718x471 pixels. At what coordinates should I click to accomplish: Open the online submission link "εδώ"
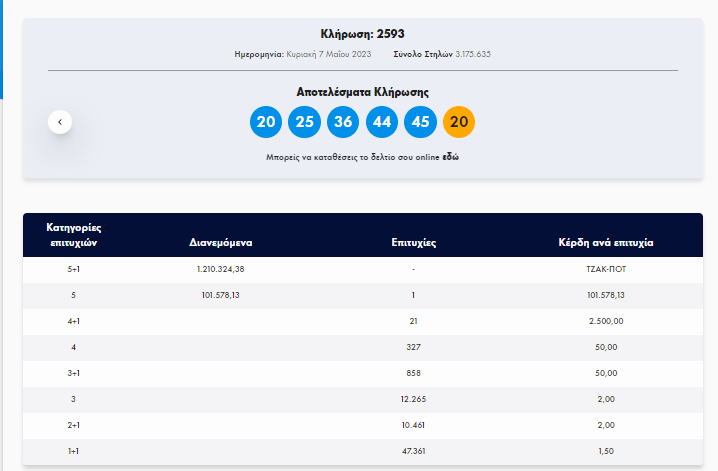(x=450, y=158)
